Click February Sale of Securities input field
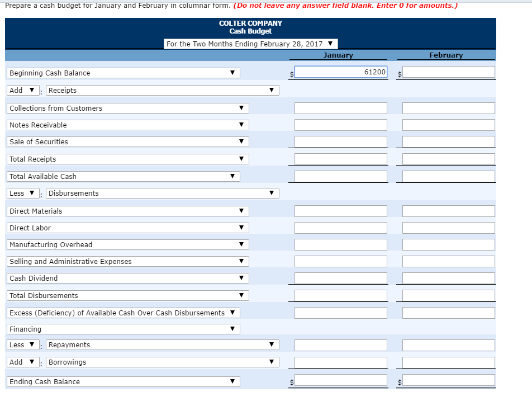 (449, 142)
